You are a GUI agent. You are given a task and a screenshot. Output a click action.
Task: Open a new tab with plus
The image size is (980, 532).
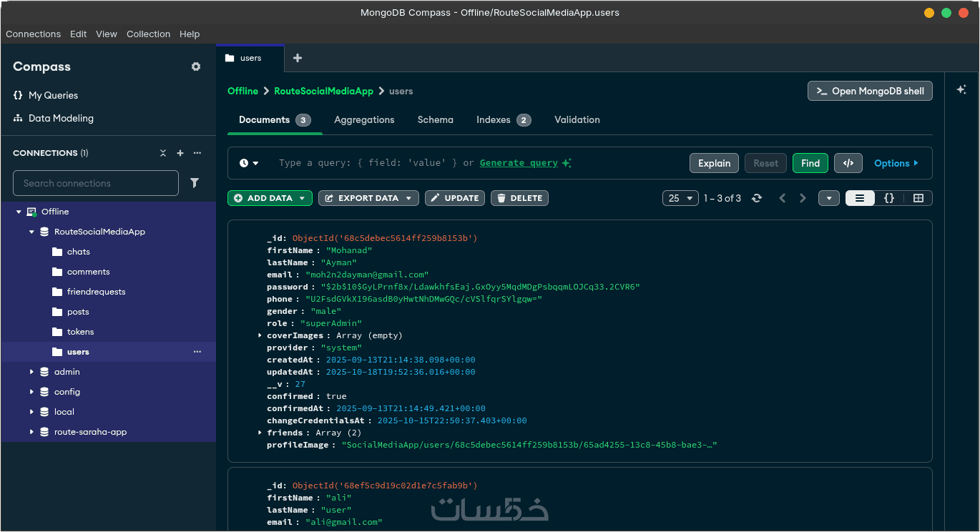pos(298,58)
